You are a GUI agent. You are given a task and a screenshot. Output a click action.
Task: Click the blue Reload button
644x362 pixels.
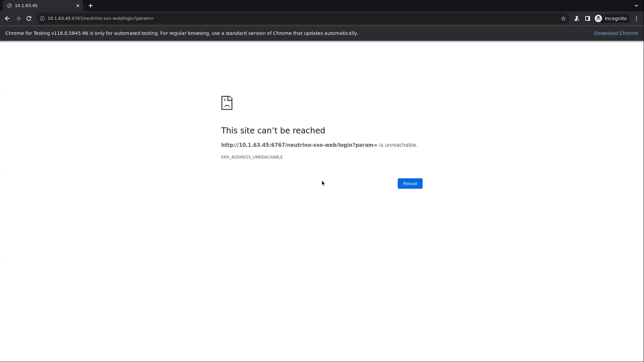click(410, 183)
